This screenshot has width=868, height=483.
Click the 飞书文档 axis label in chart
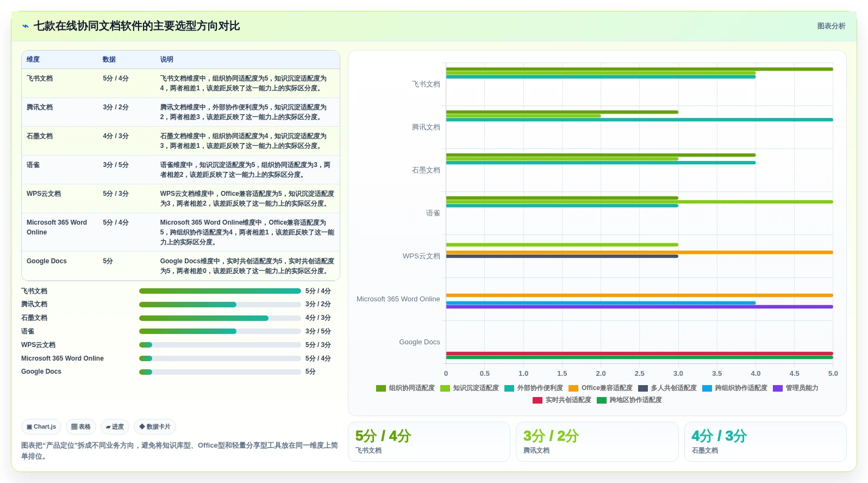(x=426, y=84)
